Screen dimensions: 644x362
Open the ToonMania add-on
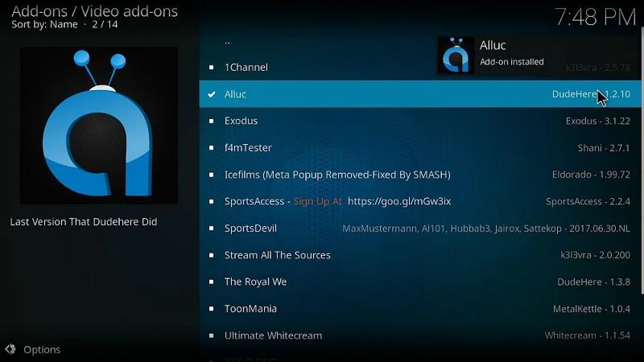[x=419, y=309]
